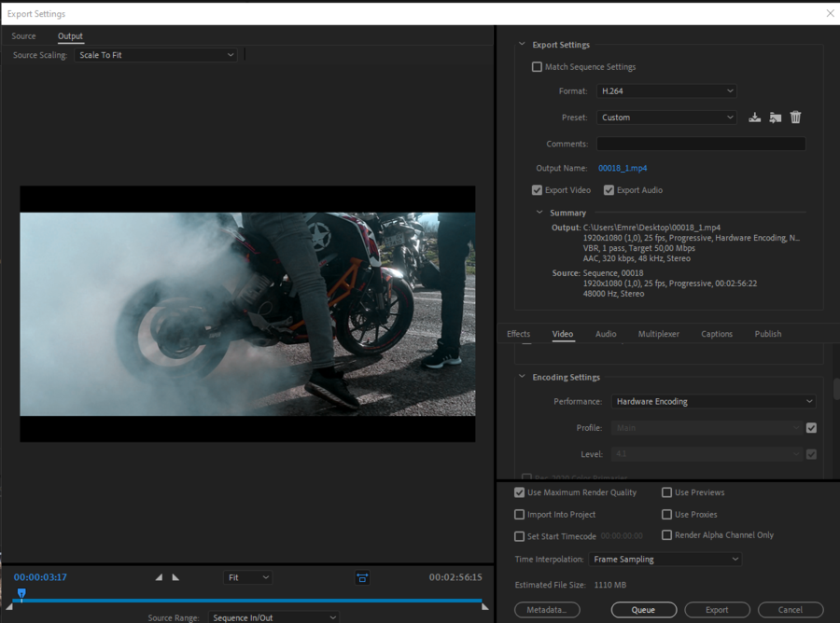Open Source Scaling dropdown

pyautogui.click(x=155, y=55)
